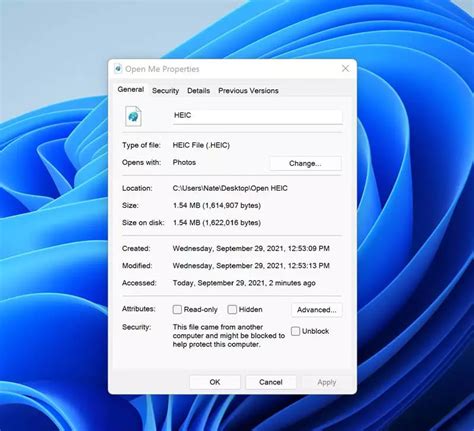Image resolution: width=474 pixels, height=431 pixels.
Task: Click the Cancel button
Action: [x=271, y=382]
